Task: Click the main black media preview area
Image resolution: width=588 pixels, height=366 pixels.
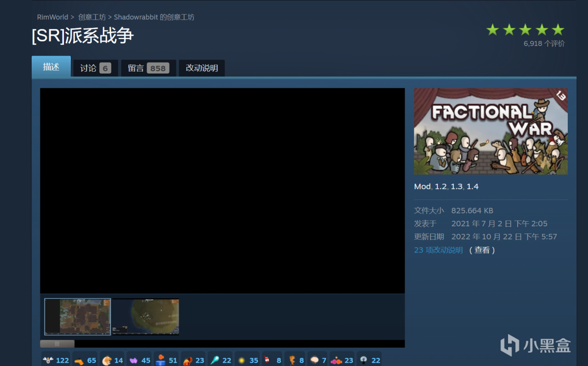Action: click(222, 191)
